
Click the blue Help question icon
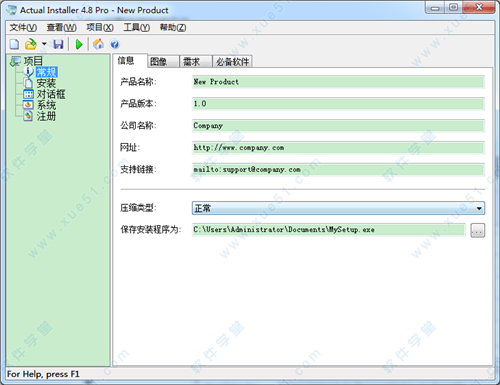(x=114, y=44)
